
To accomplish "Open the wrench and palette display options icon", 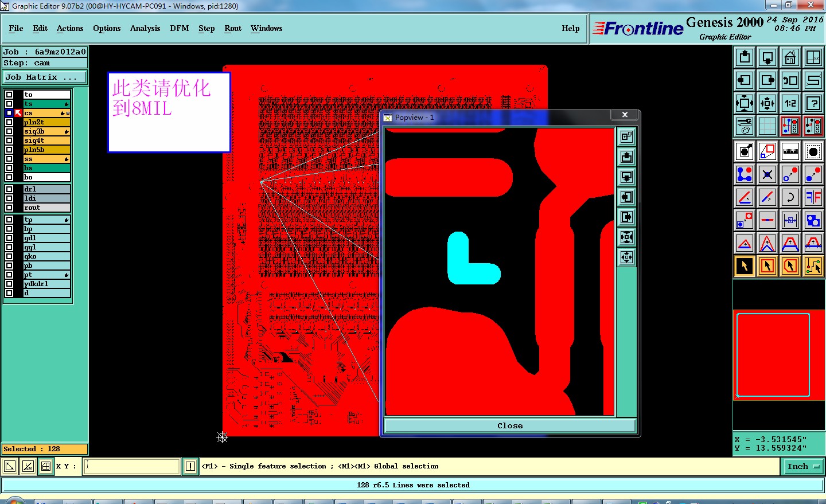I will 745,126.
